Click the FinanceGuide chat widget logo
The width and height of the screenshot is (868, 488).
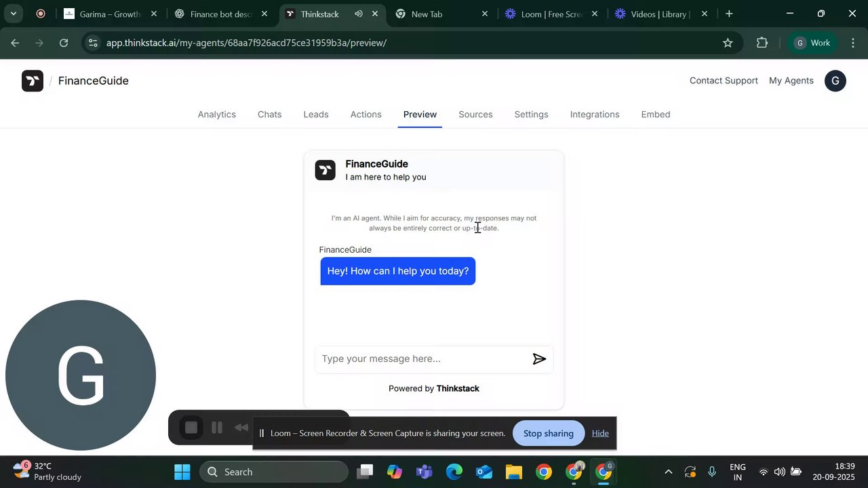[325, 170]
